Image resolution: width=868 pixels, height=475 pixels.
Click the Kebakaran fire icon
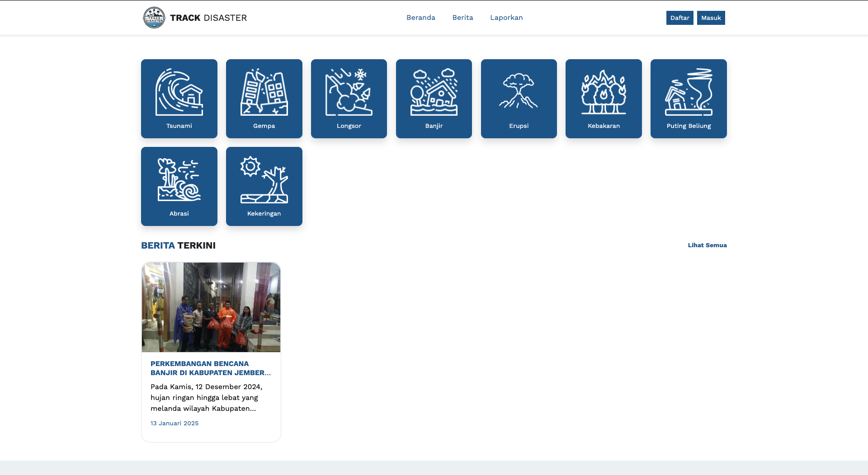click(604, 93)
